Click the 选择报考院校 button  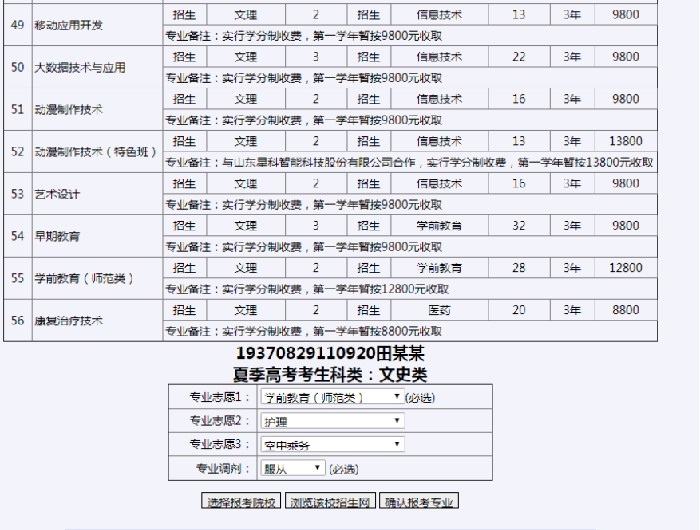pos(241,502)
